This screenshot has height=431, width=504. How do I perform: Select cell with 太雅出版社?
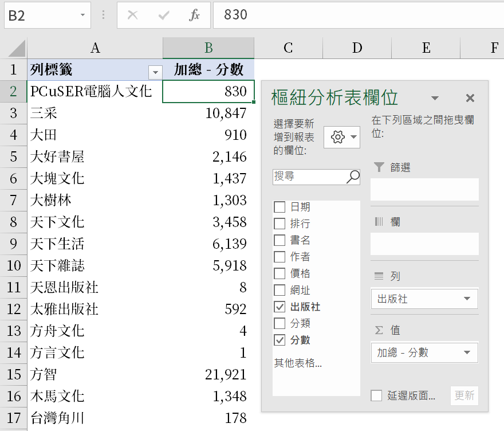95,309
